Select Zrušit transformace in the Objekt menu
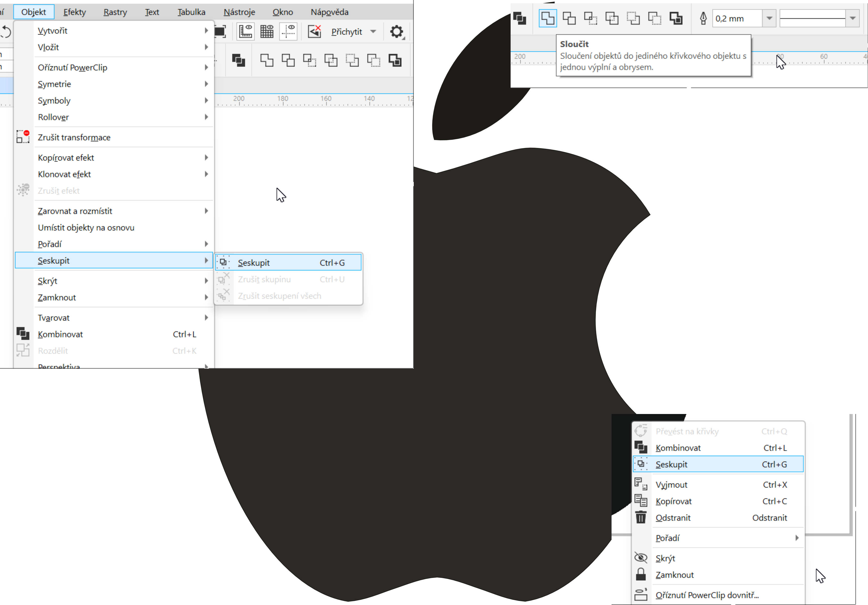Image resolution: width=868 pixels, height=605 pixels. (74, 137)
